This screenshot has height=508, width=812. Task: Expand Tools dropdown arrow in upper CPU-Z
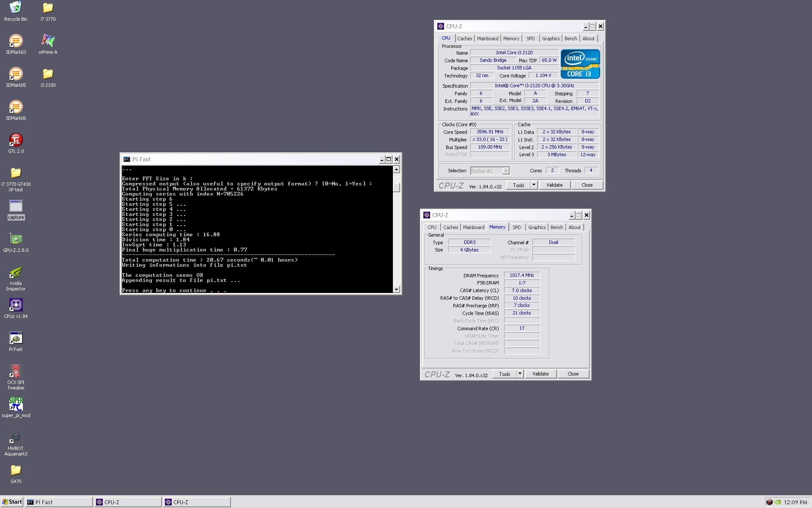point(534,185)
